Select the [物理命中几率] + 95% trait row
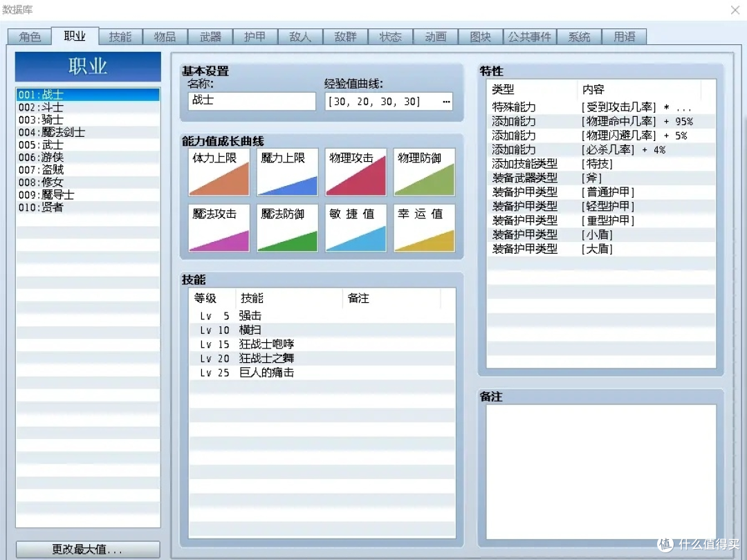747x560 pixels. click(x=601, y=122)
